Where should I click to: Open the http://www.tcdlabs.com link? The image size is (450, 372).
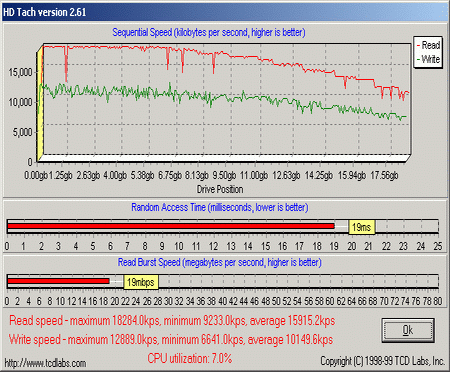pyautogui.click(x=45, y=363)
